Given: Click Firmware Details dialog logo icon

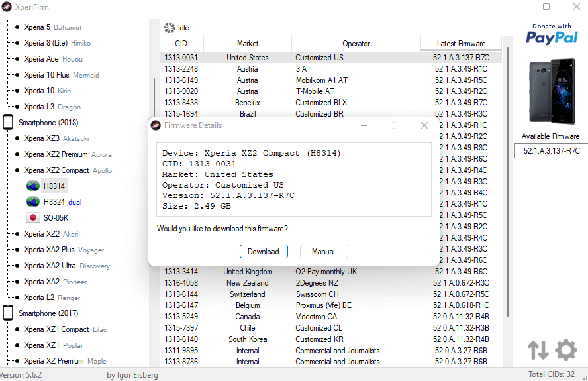Looking at the screenshot, I should 156,125.
